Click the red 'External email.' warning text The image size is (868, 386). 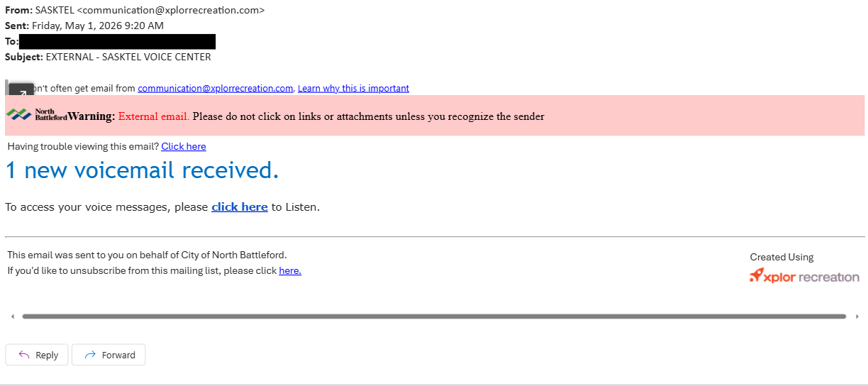pyautogui.click(x=154, y=116)
